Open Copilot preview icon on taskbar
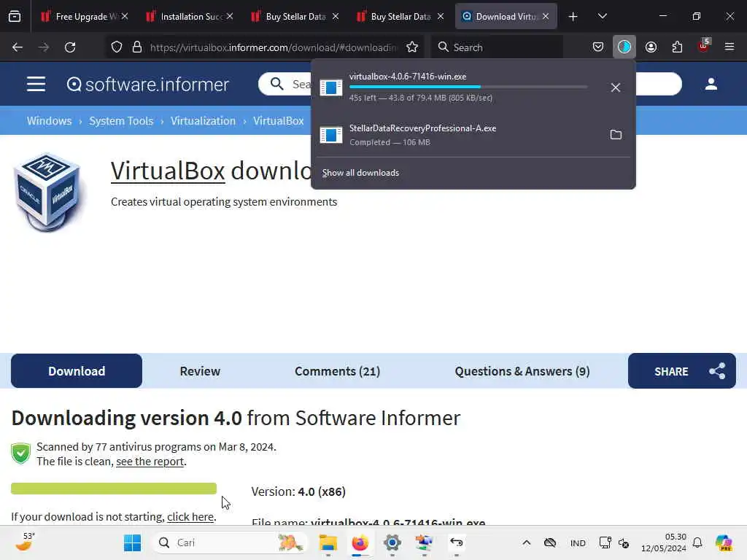This screenshot has width=747, height=560. (x=724, y=542)
